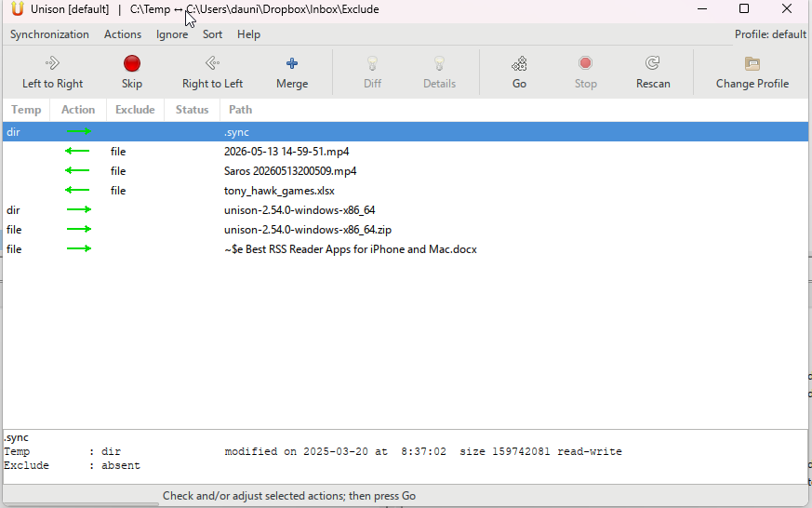The image size is (812, 508).
Task: Select the unison-2.54.0-windows-x86_64 folder name
Action: (300, 209)
